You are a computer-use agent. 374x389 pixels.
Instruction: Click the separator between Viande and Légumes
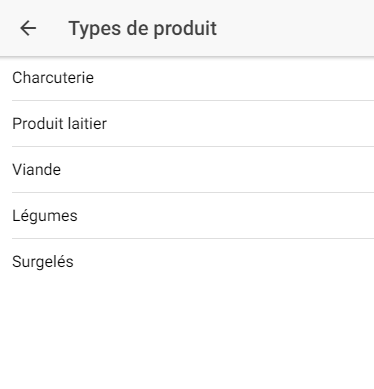point(193,192)
